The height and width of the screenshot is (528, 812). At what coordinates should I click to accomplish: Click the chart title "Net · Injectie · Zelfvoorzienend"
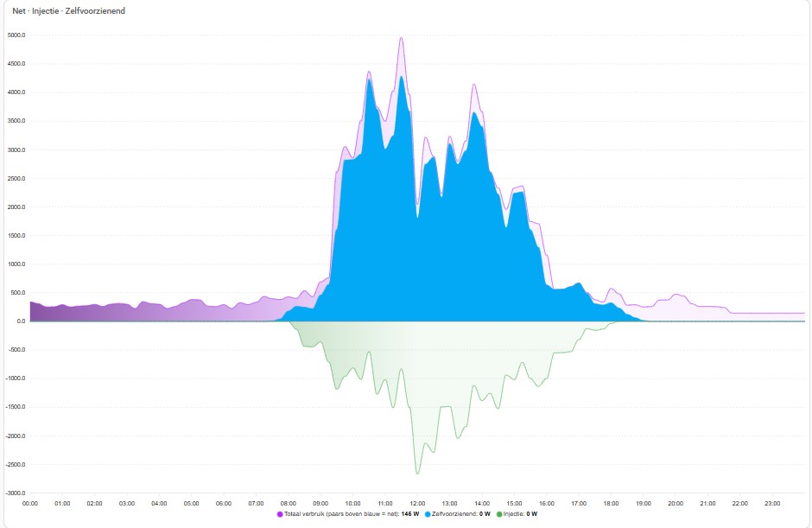pyautogui.click(x=69, y=11)
